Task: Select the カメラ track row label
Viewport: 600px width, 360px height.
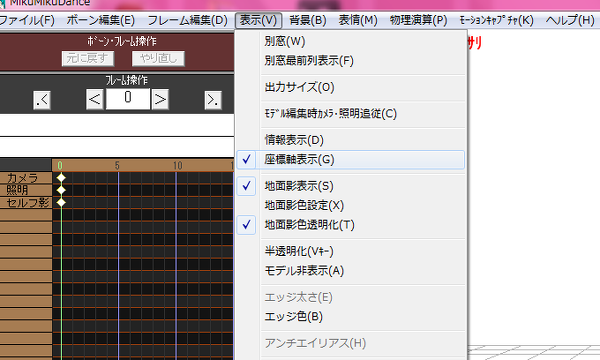Action: click(26, 178)
